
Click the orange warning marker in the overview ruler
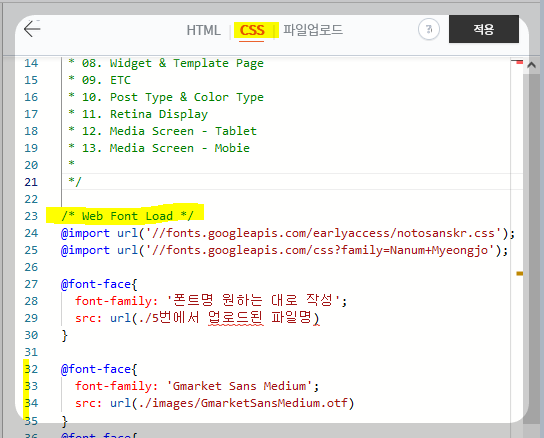[519, 273]
